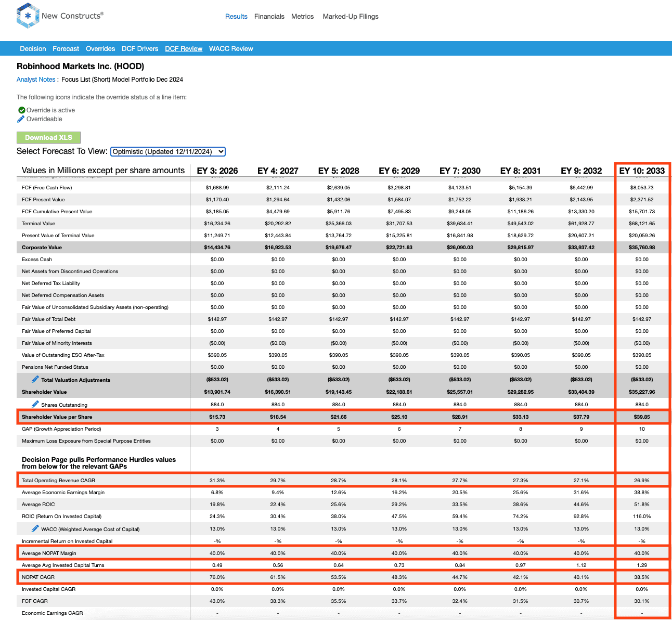Click Shareholder Value per Share row label

57,417
